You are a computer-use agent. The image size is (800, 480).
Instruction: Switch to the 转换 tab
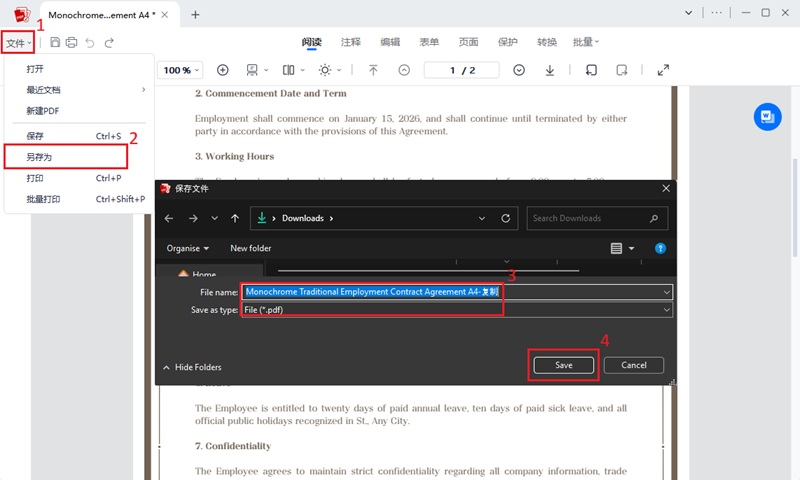546,42
